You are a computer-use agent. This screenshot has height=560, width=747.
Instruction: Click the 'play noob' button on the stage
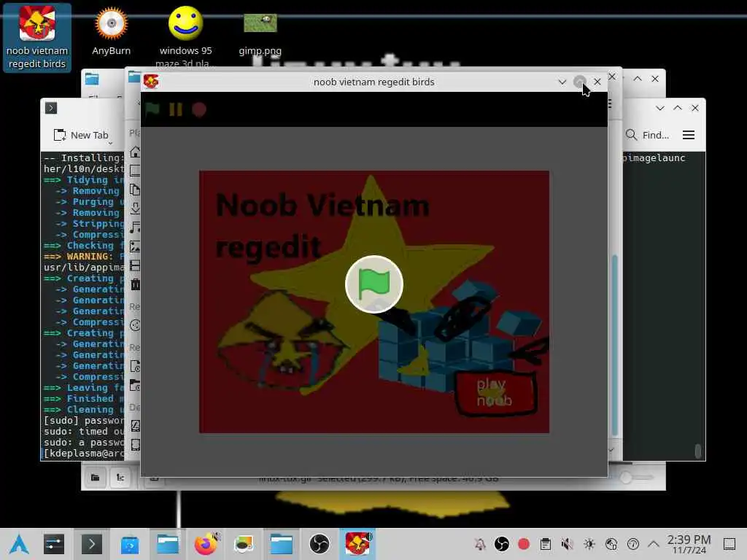tap(495, 392)
